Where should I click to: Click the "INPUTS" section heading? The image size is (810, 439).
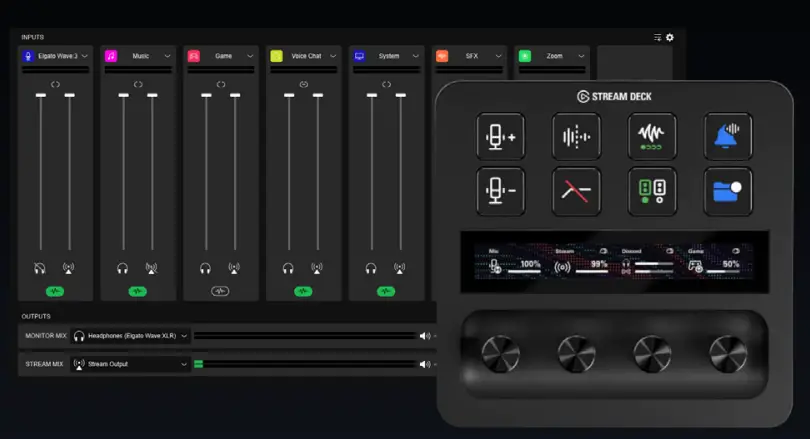coord(33,37)
